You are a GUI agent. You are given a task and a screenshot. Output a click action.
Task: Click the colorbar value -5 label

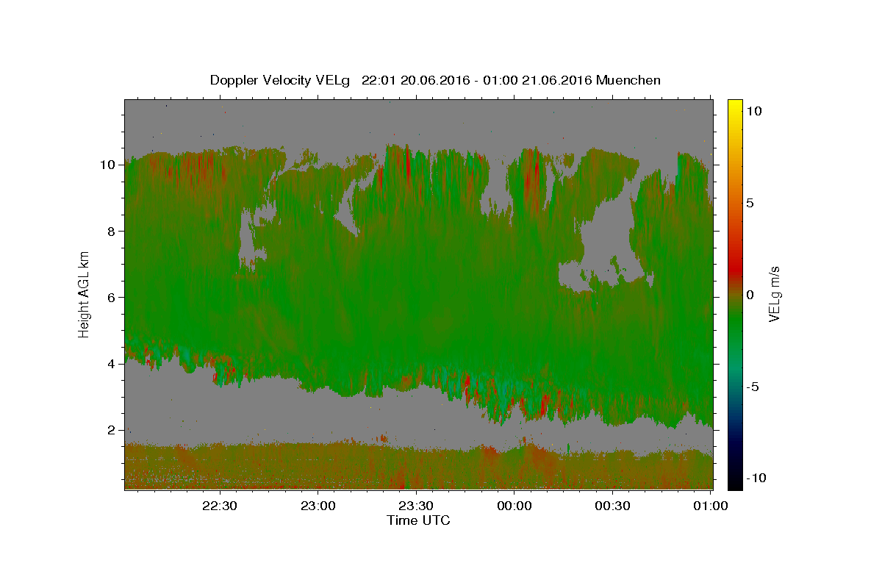point(753,387)
